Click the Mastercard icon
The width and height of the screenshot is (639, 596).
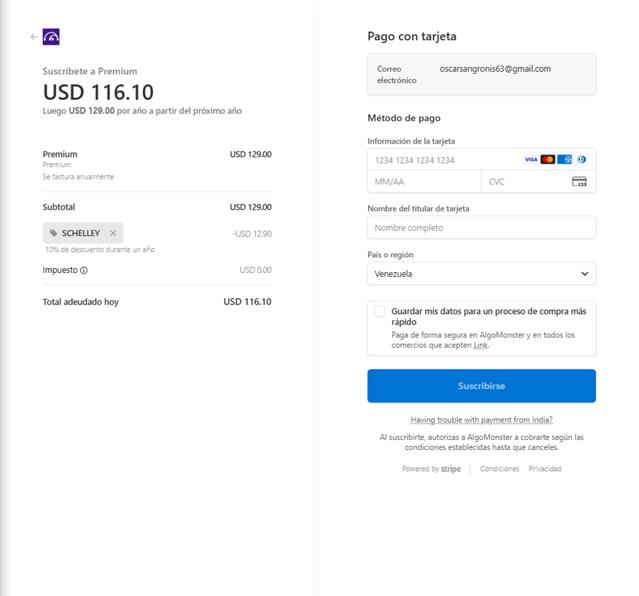point(548,159)
